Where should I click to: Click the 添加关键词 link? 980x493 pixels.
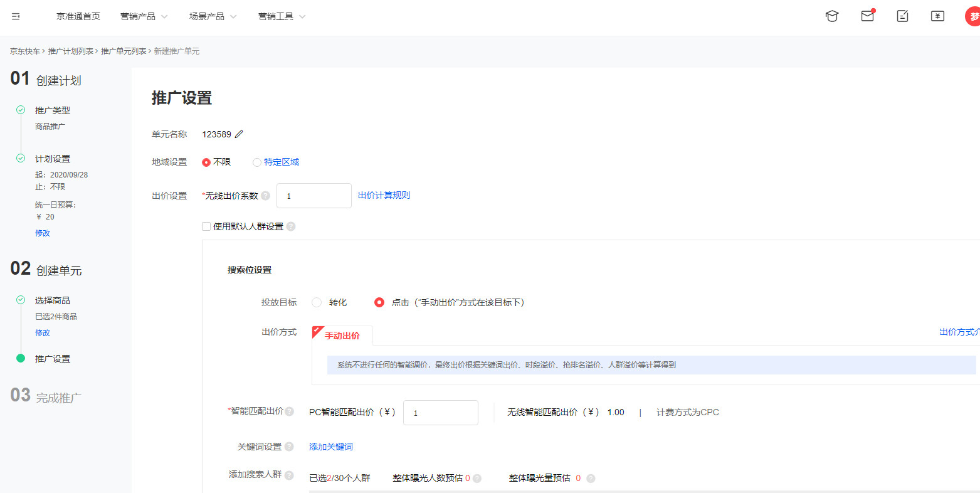(x=331, y=447)
